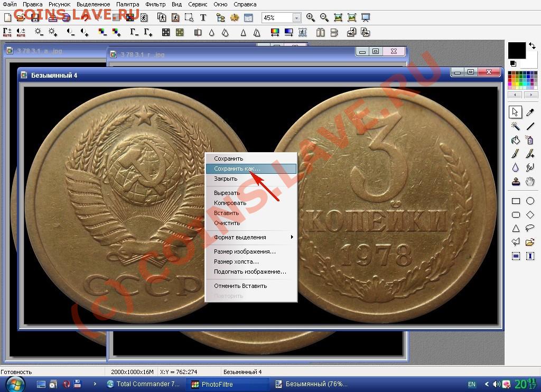Pick the Pipette eyedropper tool
Screen dimensions: 541x392
pyautogui.click(x=530, y=112)
